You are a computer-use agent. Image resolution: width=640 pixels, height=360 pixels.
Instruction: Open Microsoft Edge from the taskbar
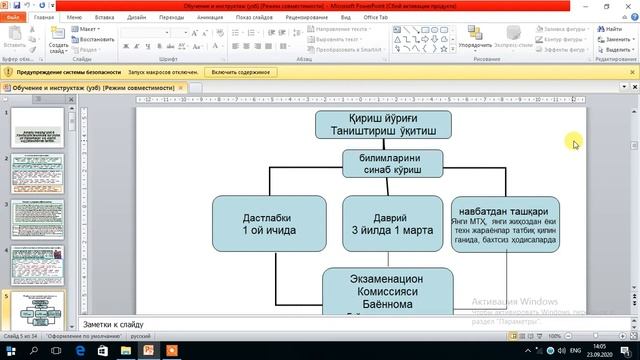[x=80, y=351]
